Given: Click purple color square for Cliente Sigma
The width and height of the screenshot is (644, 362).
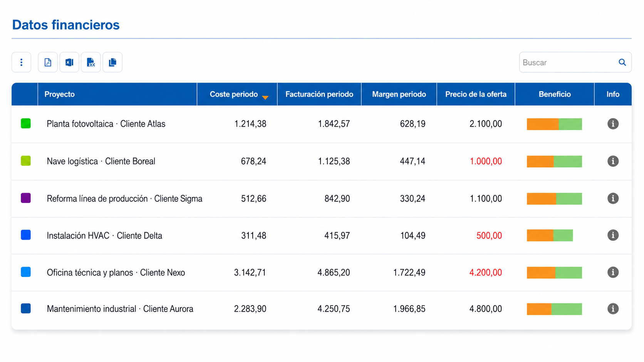Looking at the screenshot, I should [26, 198].
